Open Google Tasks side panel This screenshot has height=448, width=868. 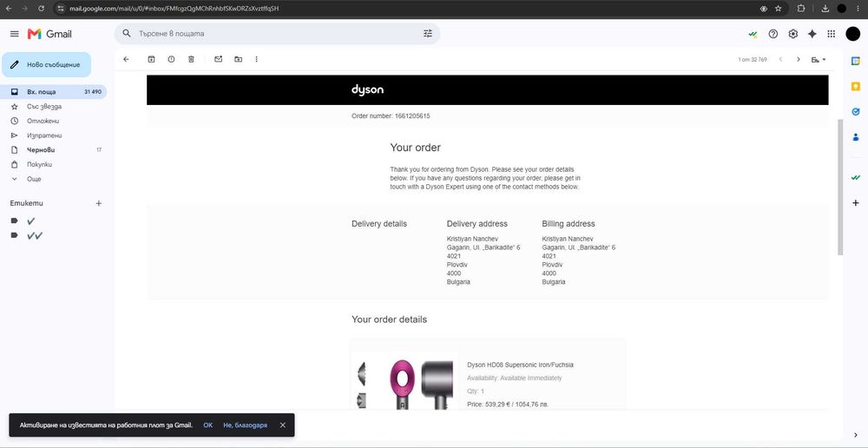tap(856, 112)
